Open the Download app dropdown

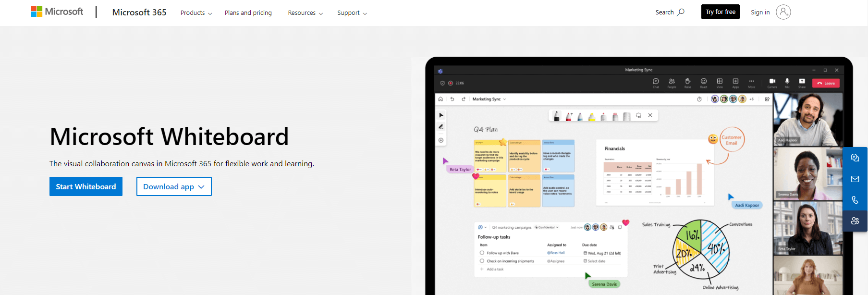click(174, 186)
